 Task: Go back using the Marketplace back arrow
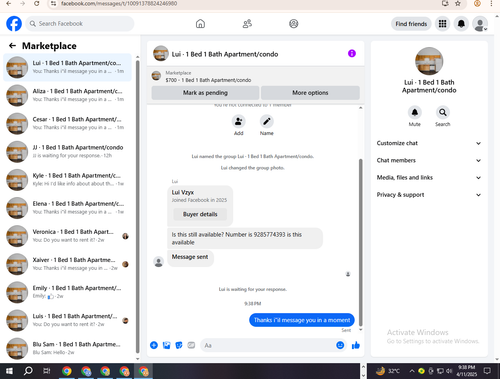13,46
